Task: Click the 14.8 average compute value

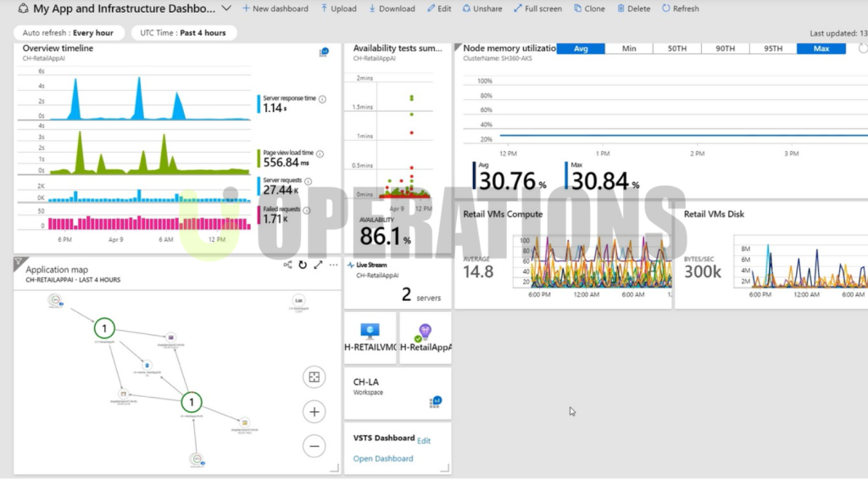Action: point(478,272)
